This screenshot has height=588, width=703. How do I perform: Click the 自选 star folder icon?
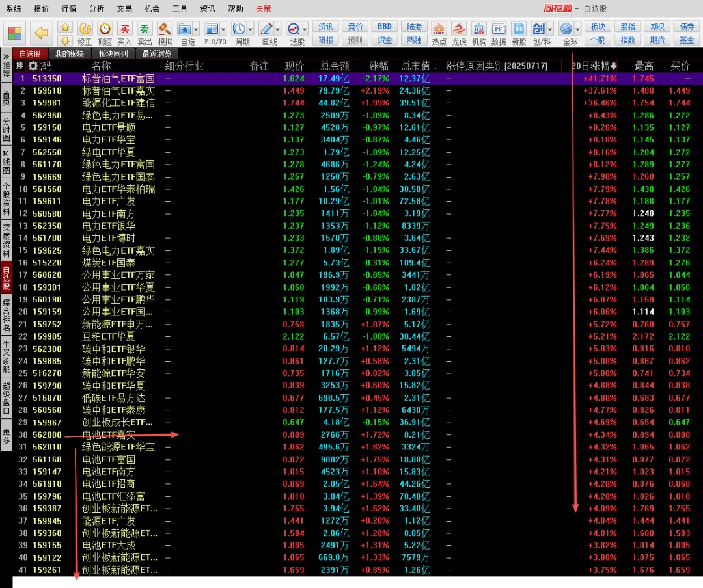pyautogui.click(x=185, y=29)
